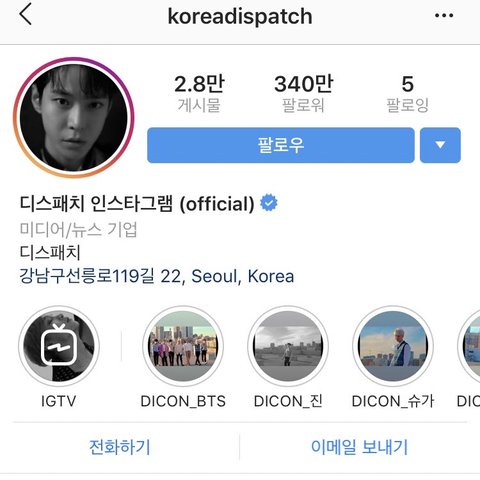Tap the 이메일 보내기 email button

click(x=359, y=447)
